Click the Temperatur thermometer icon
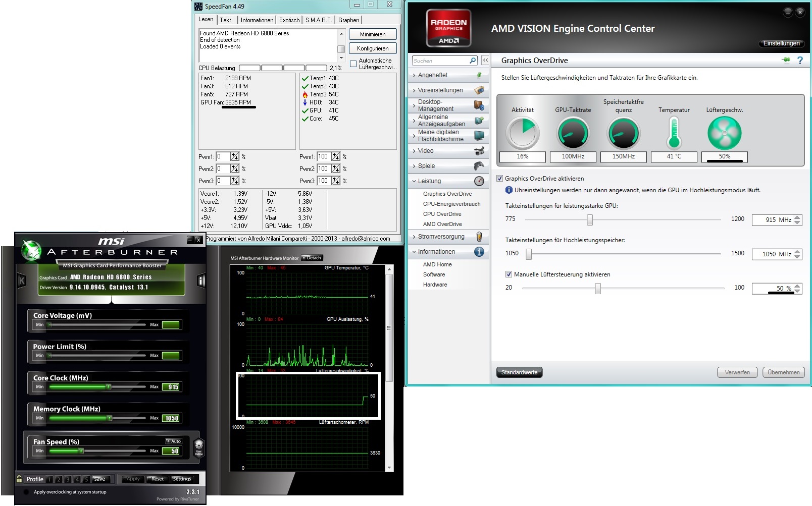The image size is (812, 506). (674, 133)
